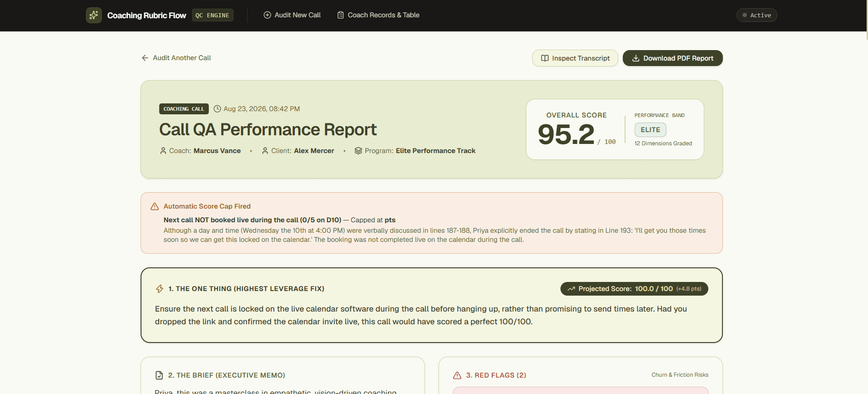Download the PDF report
Screen dimensions: 868x394
point(672,58)
